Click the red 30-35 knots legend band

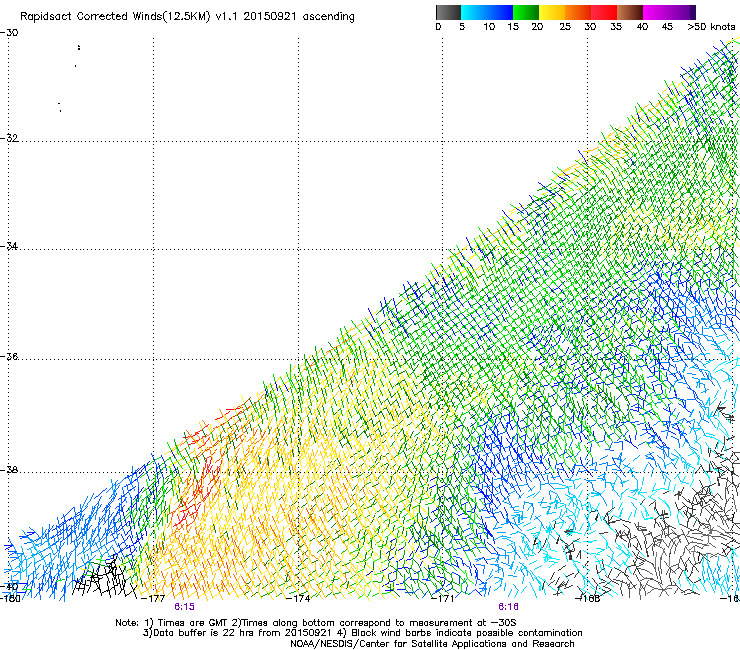pyautogui.click(x=604, y=12)
